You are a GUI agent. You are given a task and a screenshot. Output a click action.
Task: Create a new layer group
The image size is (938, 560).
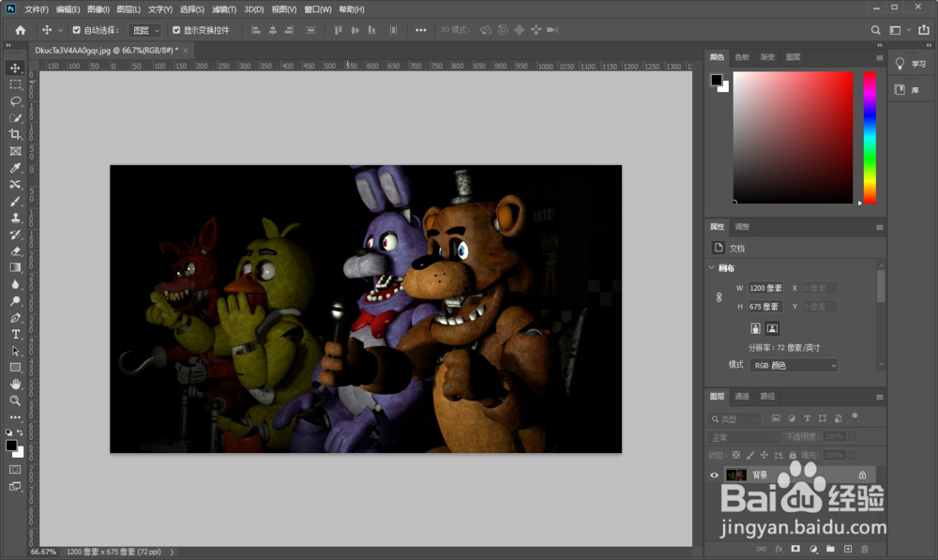[830, 549]
